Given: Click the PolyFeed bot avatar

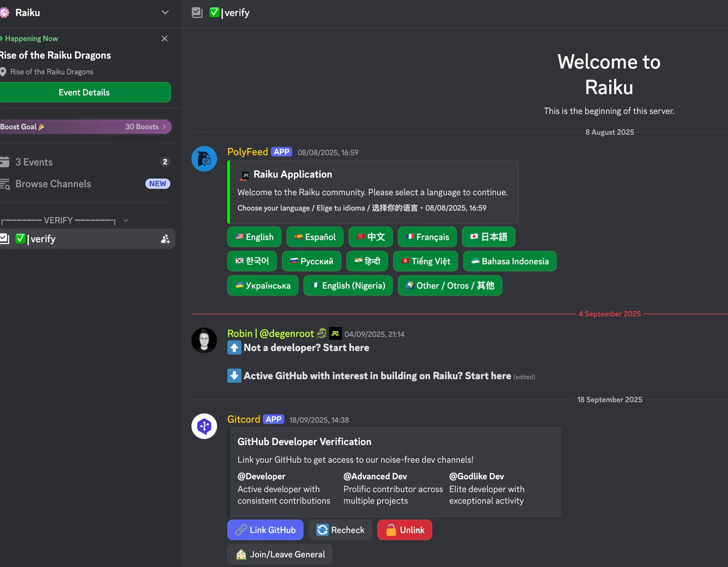Looking at the screenshot, I should pyautogui.click(x=204, y=159).
